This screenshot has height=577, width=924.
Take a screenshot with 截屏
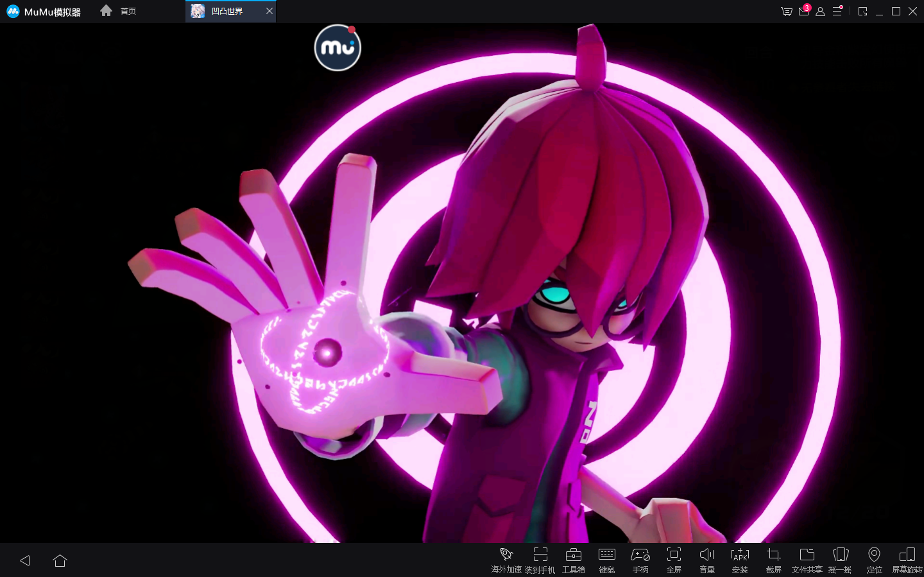click(774, 555)
